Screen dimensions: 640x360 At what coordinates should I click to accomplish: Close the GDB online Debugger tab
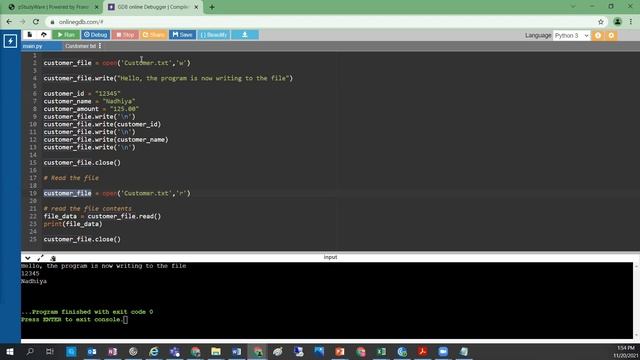point(196,7)
